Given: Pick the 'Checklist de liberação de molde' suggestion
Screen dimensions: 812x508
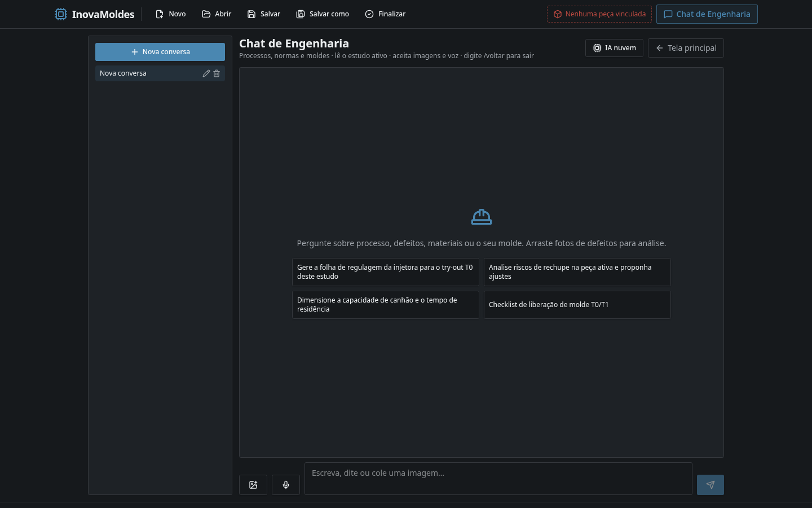Looking at the screenshot, I should [x=577, y=305].
